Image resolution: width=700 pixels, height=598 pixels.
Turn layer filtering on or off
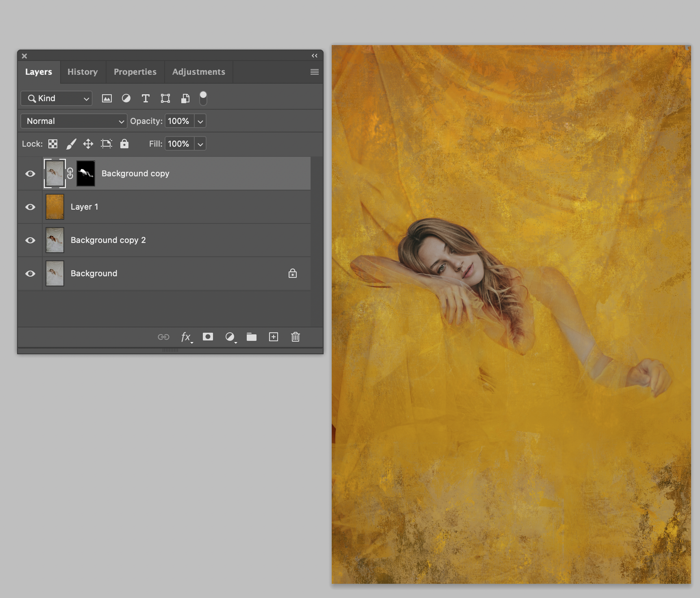(x=203, y=98)
